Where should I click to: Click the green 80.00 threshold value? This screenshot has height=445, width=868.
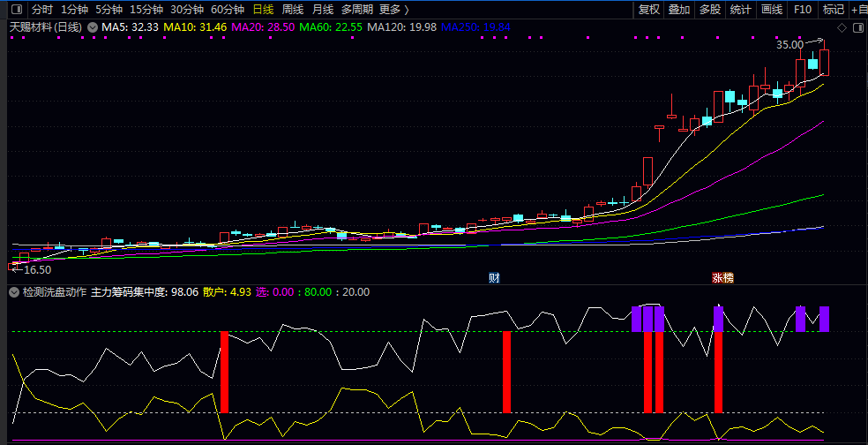click(x=318, y=292)
